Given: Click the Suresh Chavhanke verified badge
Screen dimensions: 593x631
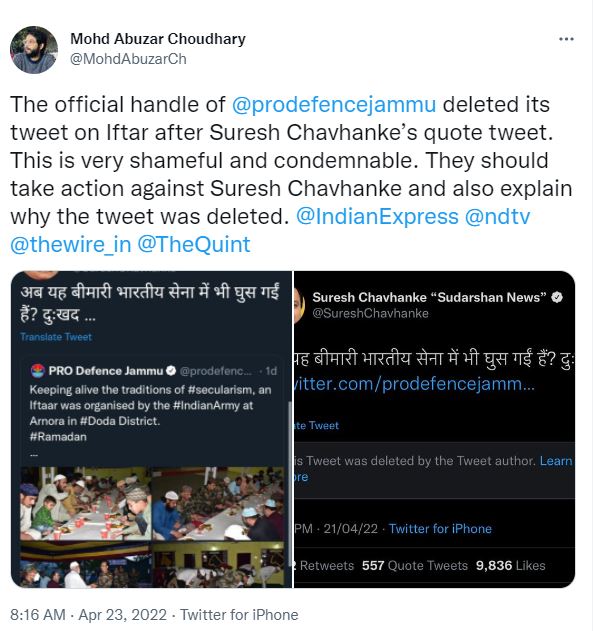Looking at the screenshot, I should click(x=557, y=297).
